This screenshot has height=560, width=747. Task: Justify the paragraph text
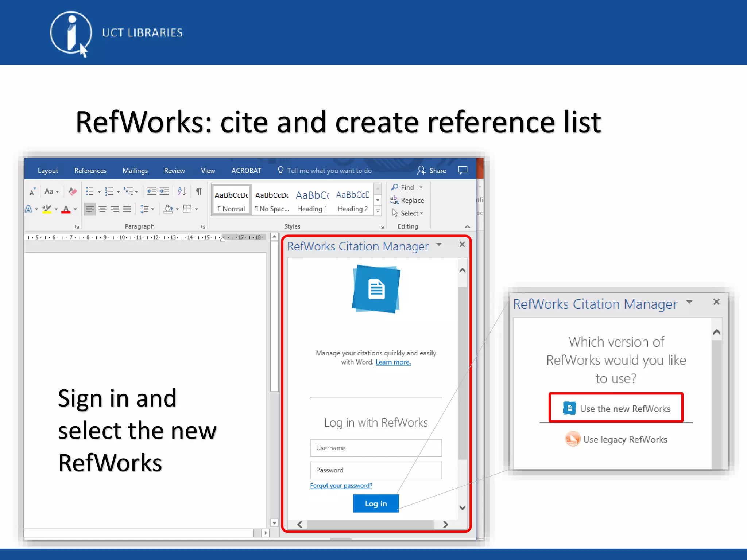pos(127,209)
